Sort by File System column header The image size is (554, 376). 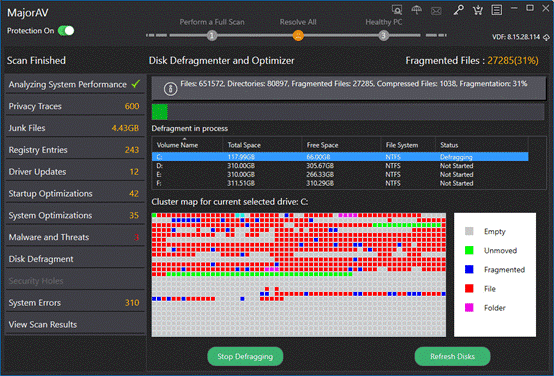pyautogui.click(x=408, y=145)
